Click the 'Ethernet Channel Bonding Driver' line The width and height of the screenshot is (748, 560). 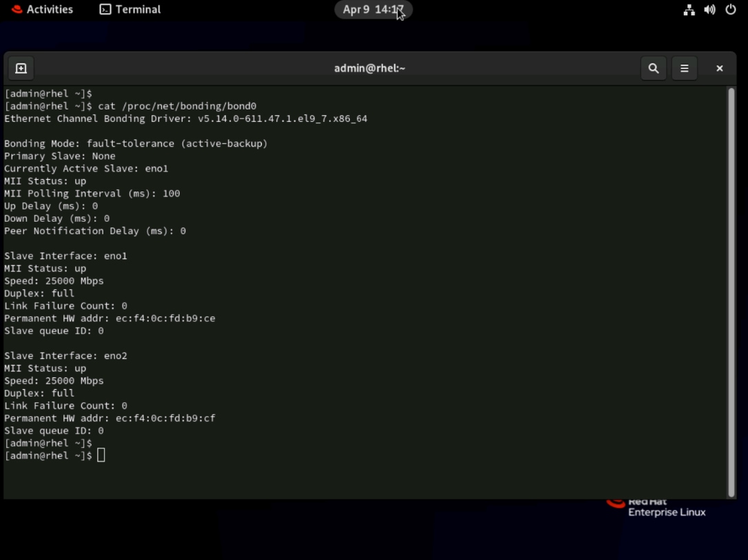185,118
